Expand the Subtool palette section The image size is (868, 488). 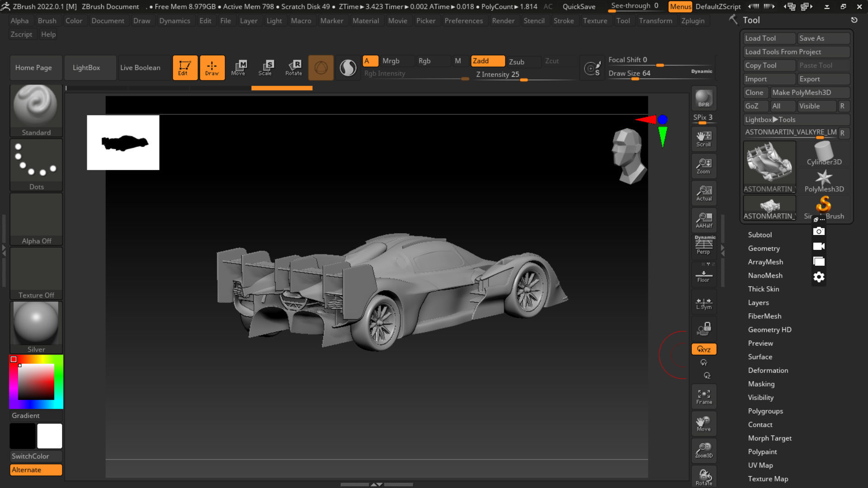[x=760, y=235]
